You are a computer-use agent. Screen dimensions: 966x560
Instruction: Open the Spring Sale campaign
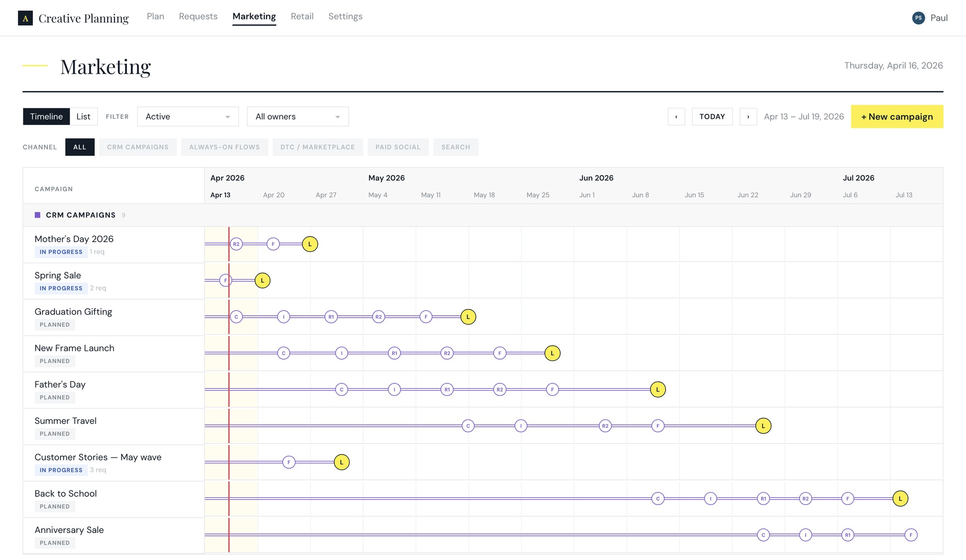[x=58, y=276]
